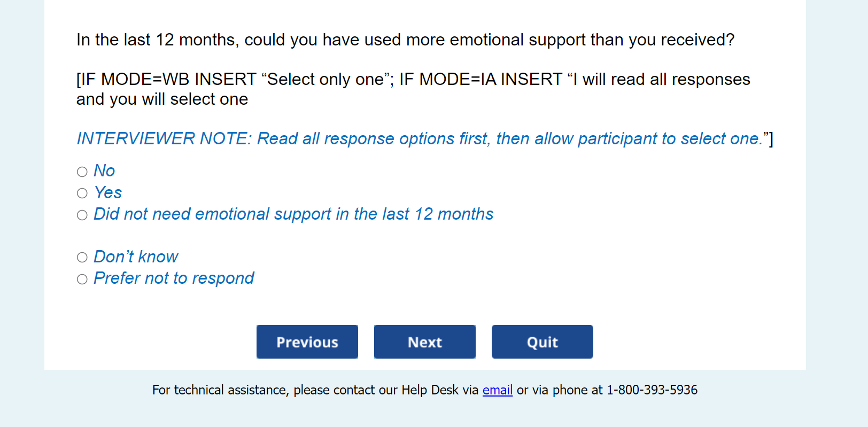Exit the survey using Quit button

[x=542, y=342]
